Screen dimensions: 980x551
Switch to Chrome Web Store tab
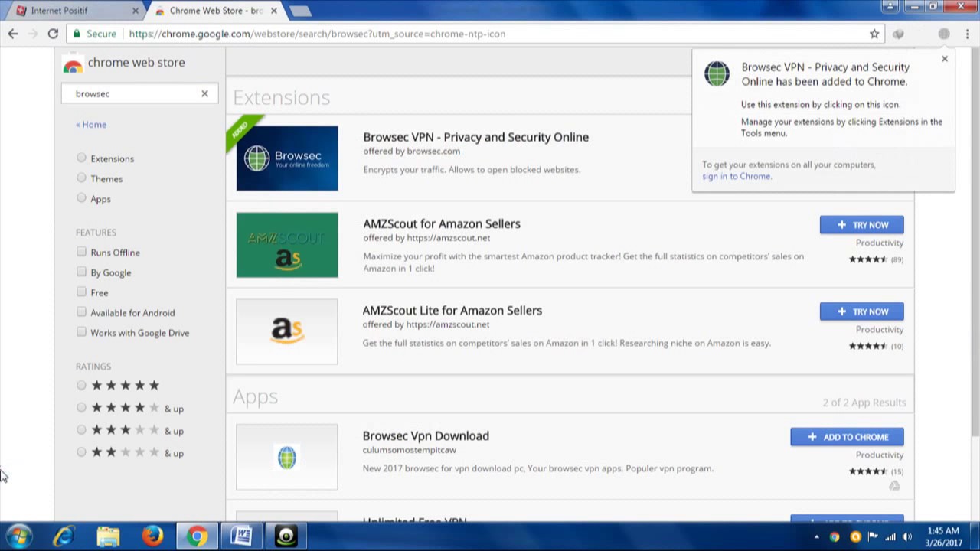tap(214, 11)
